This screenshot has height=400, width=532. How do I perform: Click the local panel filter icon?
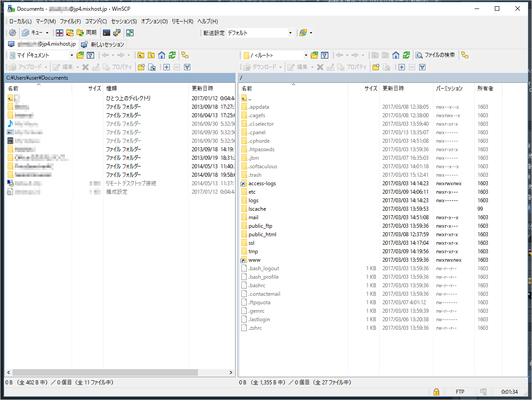pos(90,55)
